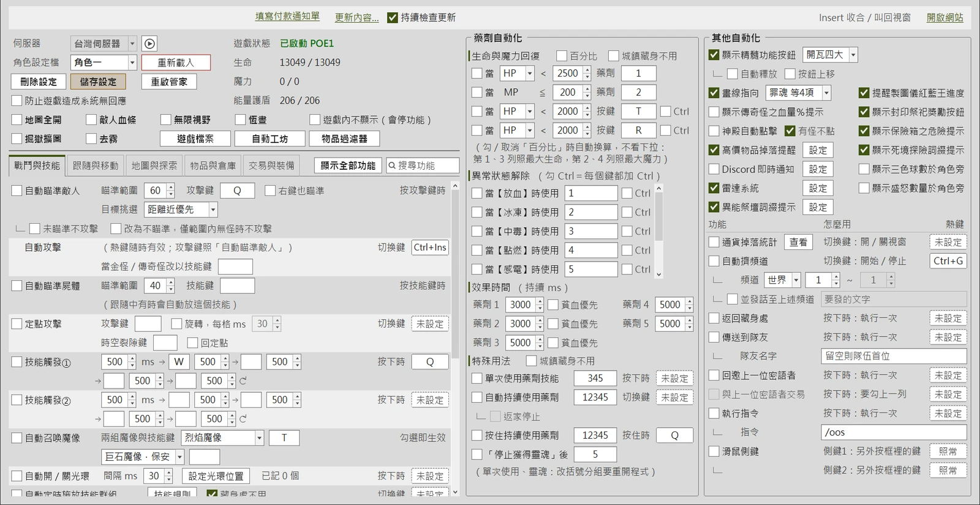Viewport: 980px width, 505px height.
Task: Increase 瞄準範圍 60 with stepper arrow
Action: click(x=171, y=188)
